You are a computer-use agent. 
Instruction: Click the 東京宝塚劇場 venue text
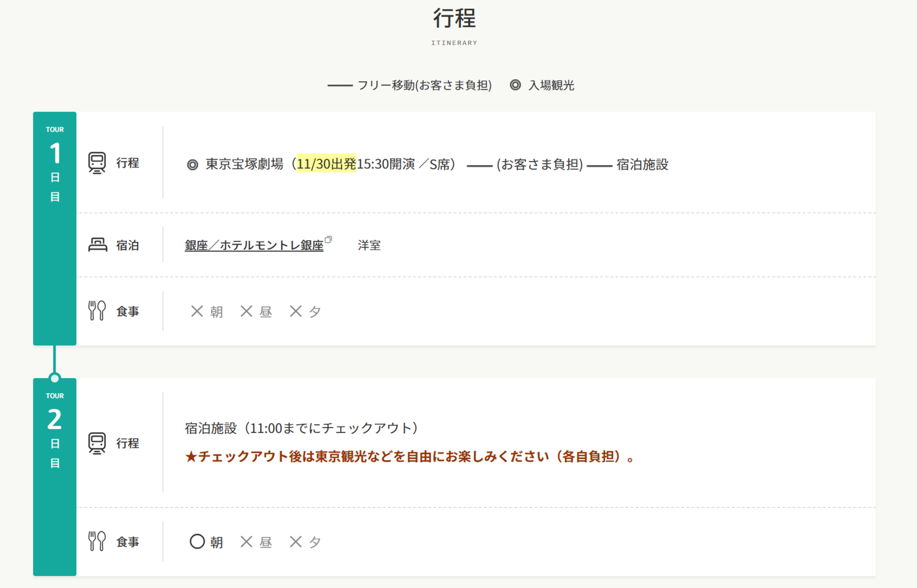coord(244,164)
